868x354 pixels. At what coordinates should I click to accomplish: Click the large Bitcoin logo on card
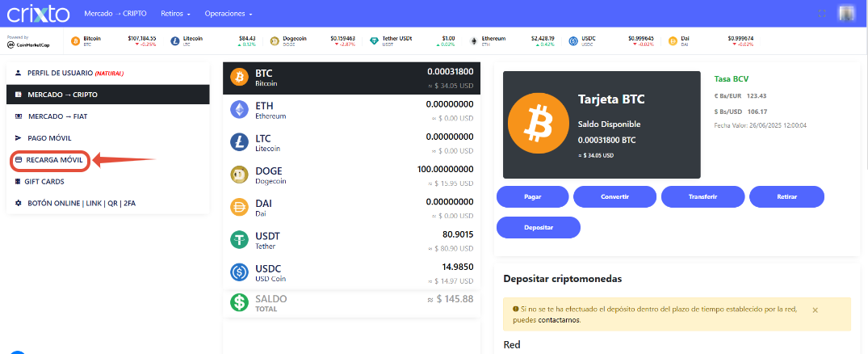(x=537, y=124)
